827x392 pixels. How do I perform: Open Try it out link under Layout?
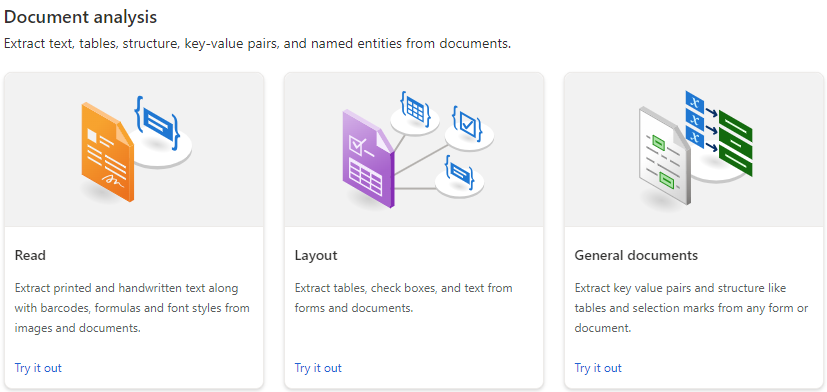(x=318, y=368)
